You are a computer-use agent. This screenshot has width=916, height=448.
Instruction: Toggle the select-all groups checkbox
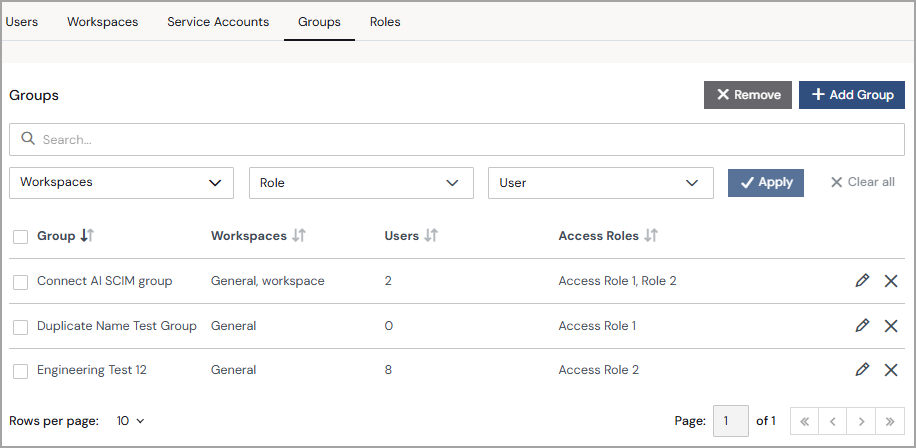click(20, 237)
